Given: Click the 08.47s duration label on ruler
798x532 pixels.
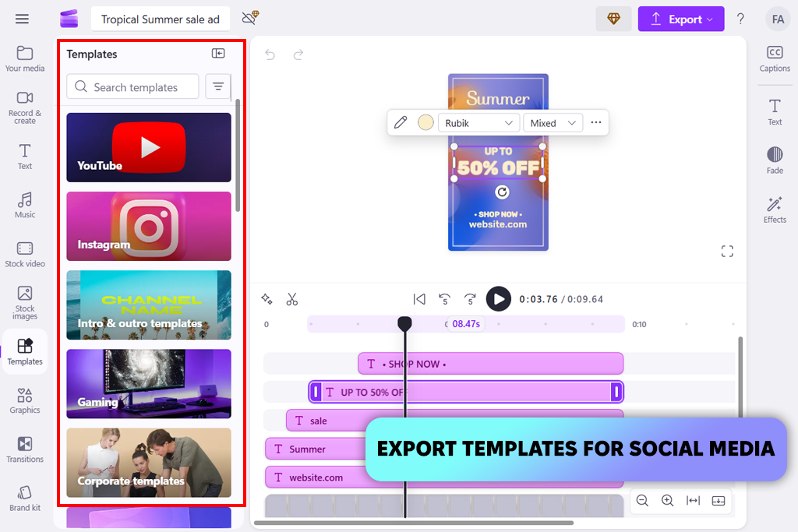Looking at the screenshot, I should [466, 324].
